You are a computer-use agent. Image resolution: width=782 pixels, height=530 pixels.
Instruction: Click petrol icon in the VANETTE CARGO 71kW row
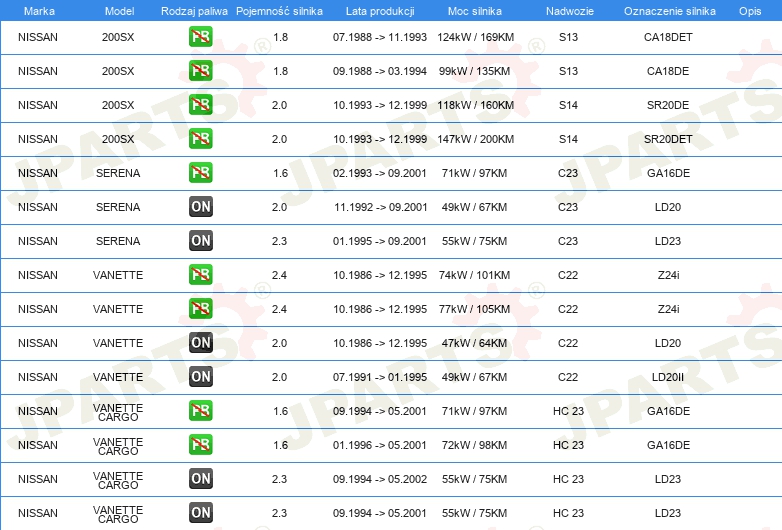coord(200,411)
